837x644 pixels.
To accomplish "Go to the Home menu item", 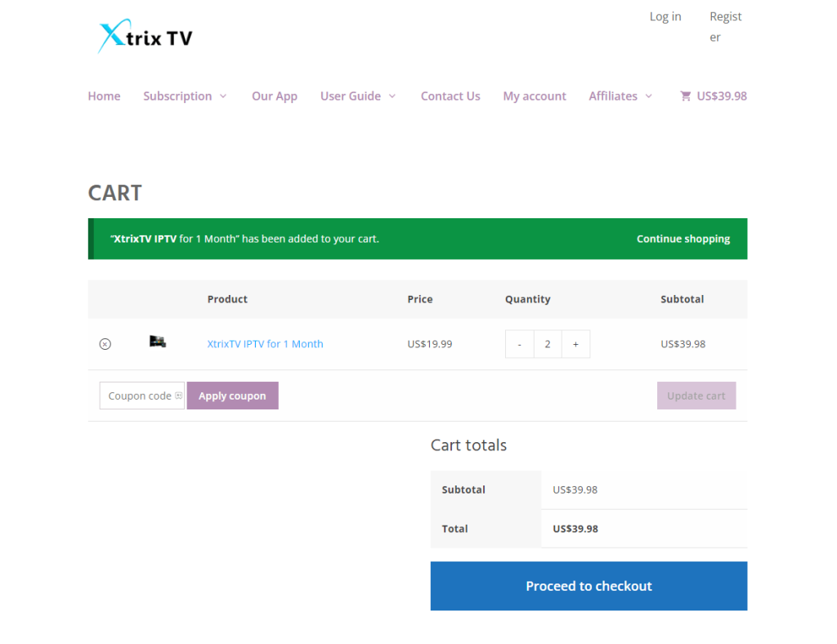I will click(104, 96).
